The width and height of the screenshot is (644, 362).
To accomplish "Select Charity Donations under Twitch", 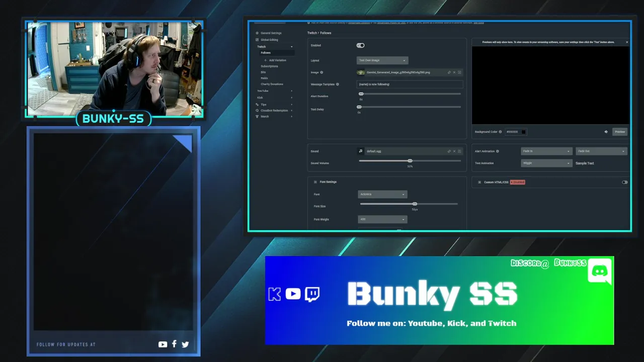I will tap(272, 84).
